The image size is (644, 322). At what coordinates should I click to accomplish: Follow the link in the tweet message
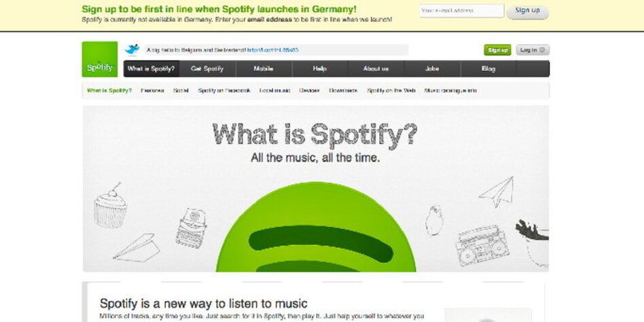(272, 50)
